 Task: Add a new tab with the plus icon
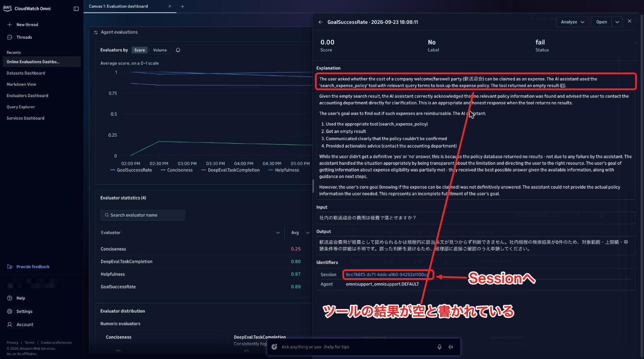pyautogui.click(x=183, y=6)
